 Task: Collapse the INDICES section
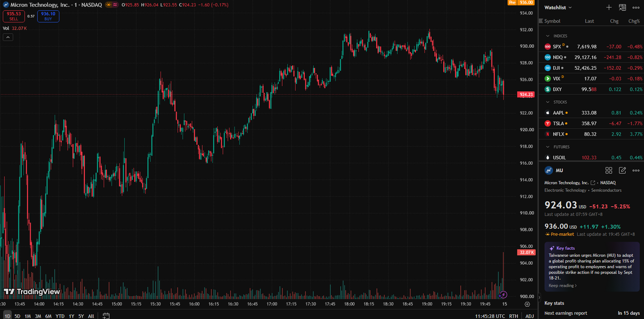(x=547, y=36)
